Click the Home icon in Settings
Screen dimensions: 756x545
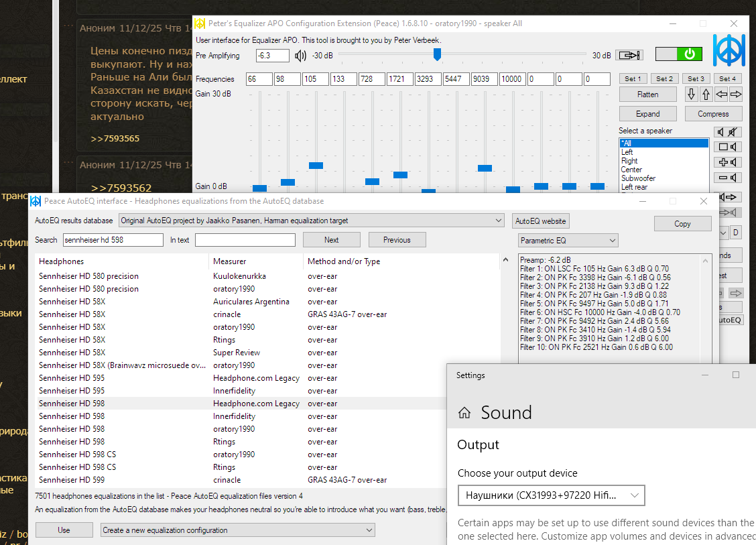click(464, 413)
